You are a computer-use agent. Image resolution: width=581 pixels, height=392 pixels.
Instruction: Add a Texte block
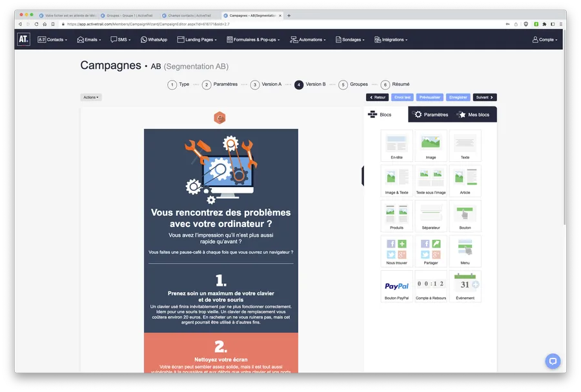(465, 146)
